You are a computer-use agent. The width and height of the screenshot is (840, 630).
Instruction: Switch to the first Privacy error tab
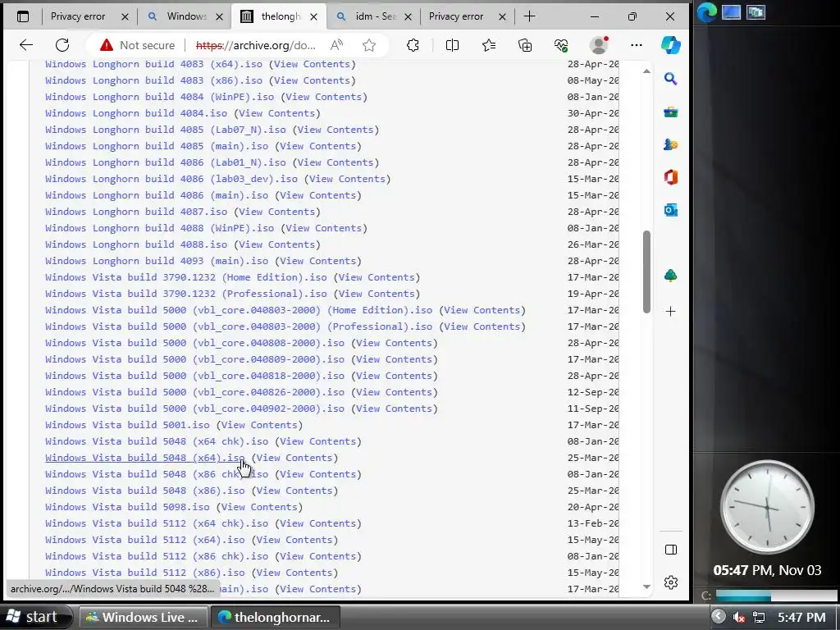click(78, 16)
